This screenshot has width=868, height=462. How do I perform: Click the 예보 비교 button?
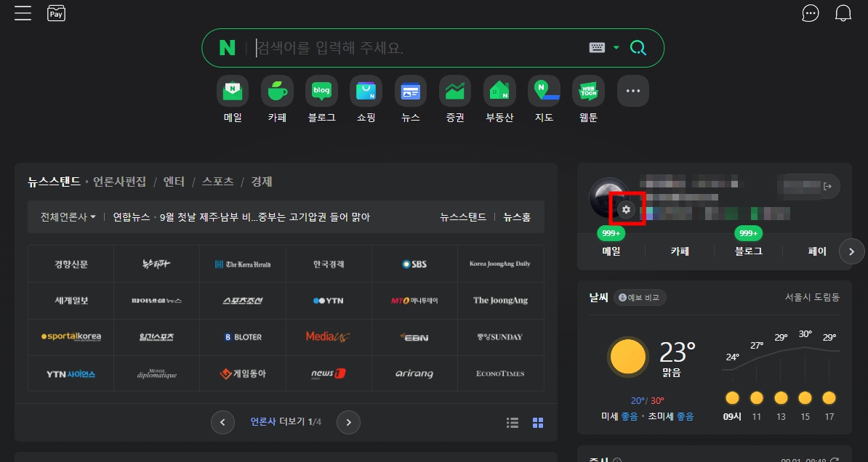click(640, 298)
